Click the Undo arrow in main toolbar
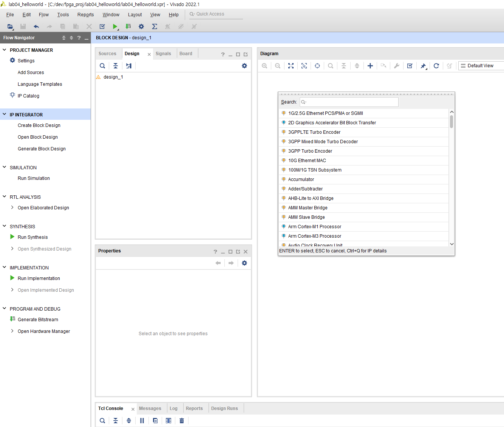 (x=36, y=26)
